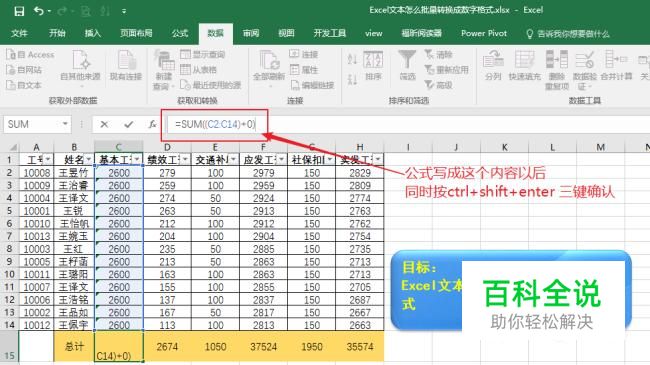
Task: Click 重新应用 filter button
Action: (x=447, y=70)
